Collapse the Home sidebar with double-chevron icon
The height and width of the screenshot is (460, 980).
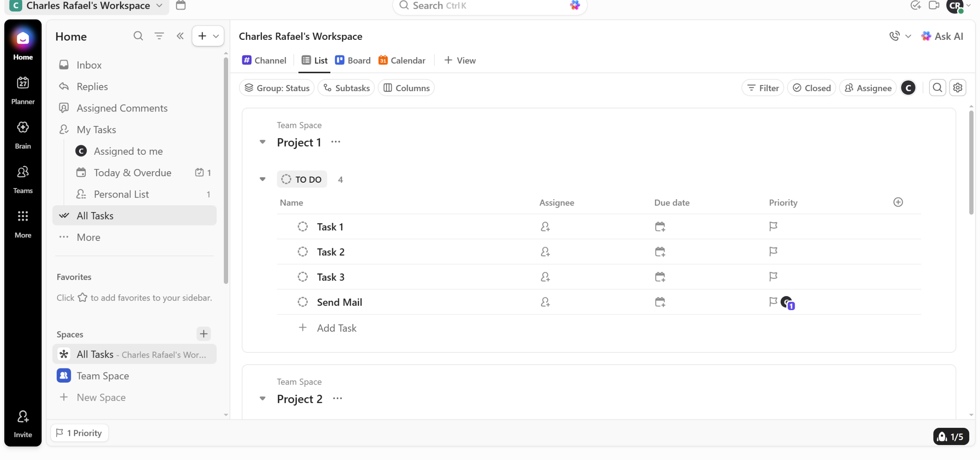180,36
